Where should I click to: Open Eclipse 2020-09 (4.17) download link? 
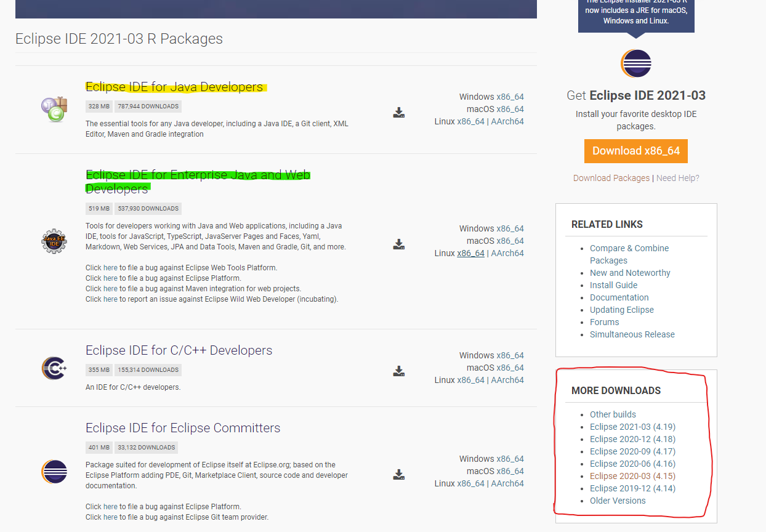632,451
